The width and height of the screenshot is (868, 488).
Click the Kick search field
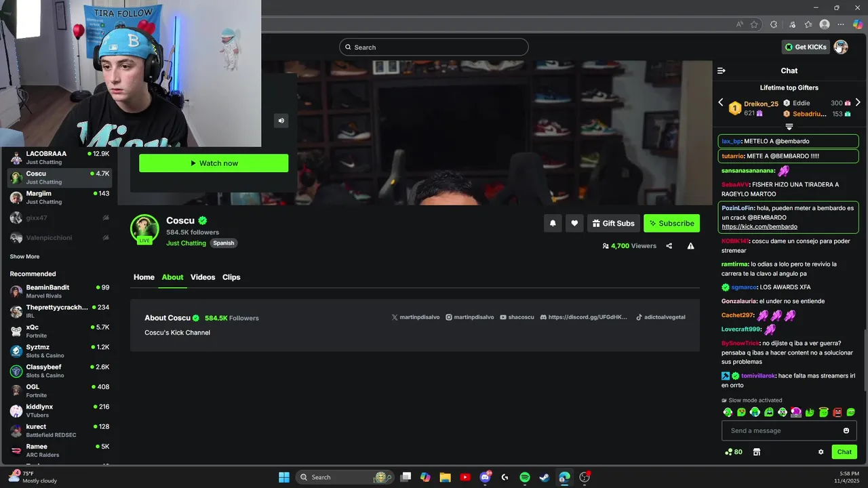coord(434,47)
